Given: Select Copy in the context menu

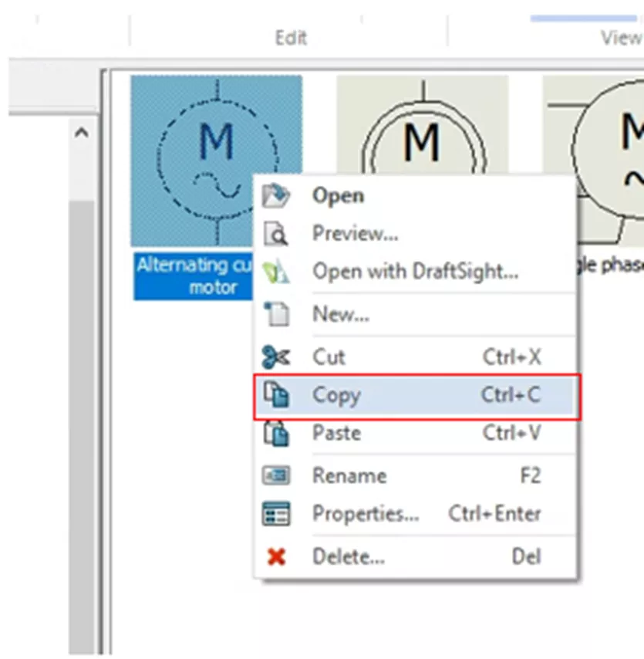Looking at the screenshot, I should 415,395.
